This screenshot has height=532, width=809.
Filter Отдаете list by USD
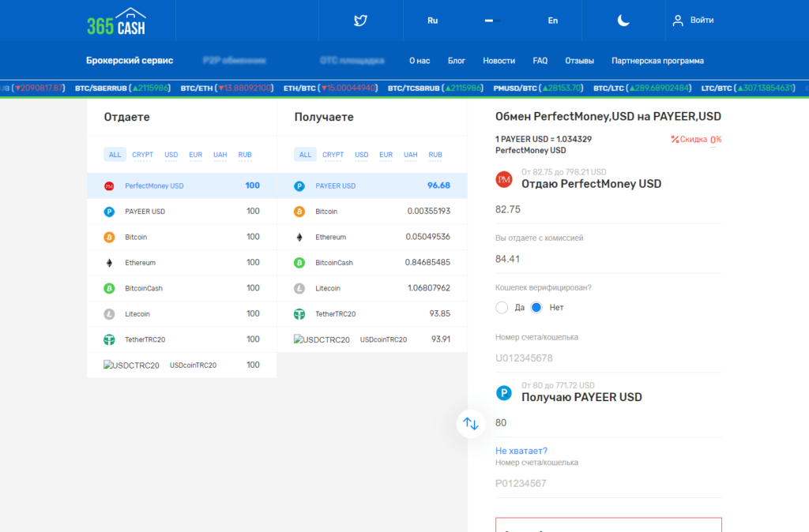click(x=171, y=155)
